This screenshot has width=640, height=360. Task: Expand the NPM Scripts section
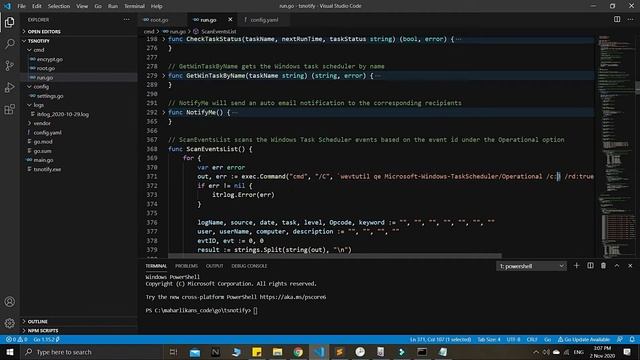click(43, 331)
